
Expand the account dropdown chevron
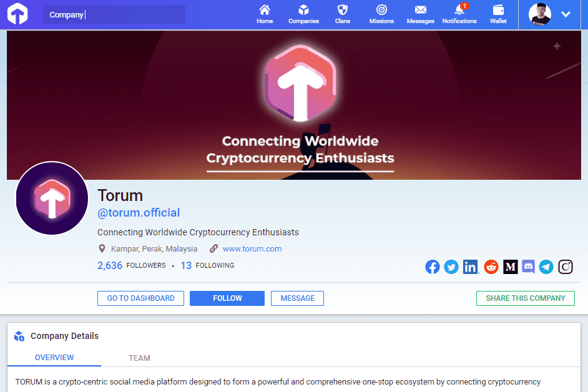[x=566, y=13]
